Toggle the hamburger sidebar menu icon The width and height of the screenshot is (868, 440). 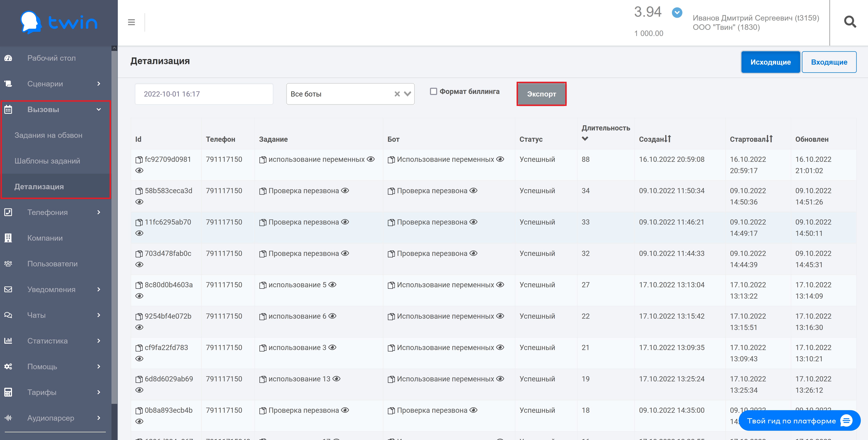pos(131,22)
